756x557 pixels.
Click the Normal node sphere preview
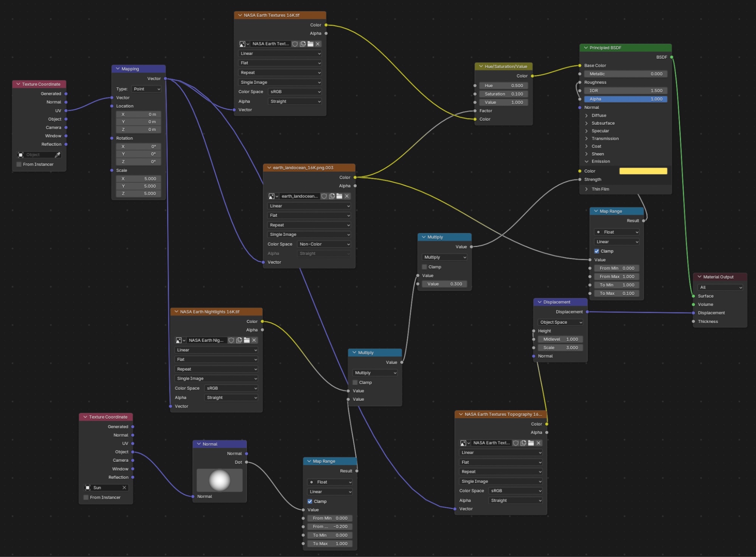tap(220, 480)
